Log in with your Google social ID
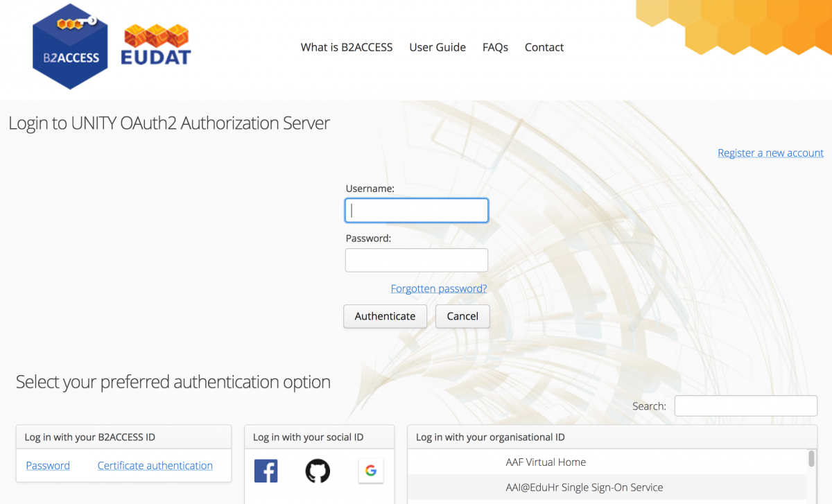Screen dimensions: 832x504 pos(371,471)
